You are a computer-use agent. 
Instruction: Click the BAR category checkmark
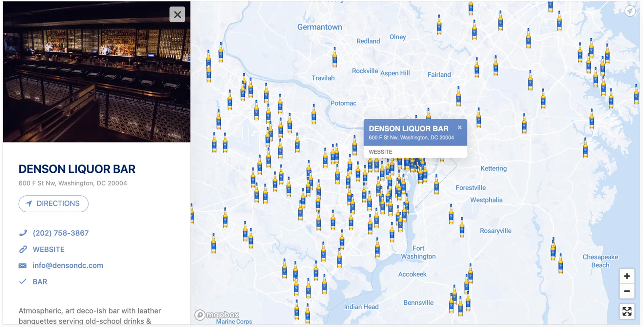23,281
